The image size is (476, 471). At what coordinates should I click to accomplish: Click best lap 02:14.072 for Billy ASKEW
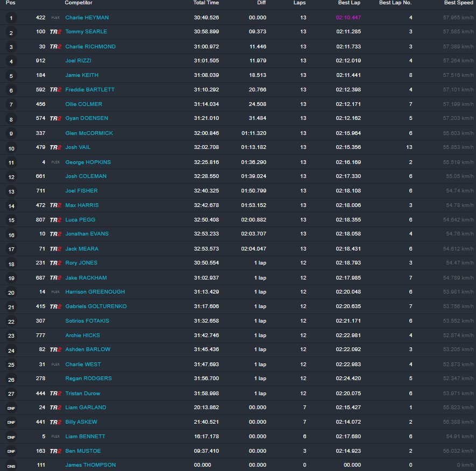coord(348,422)
